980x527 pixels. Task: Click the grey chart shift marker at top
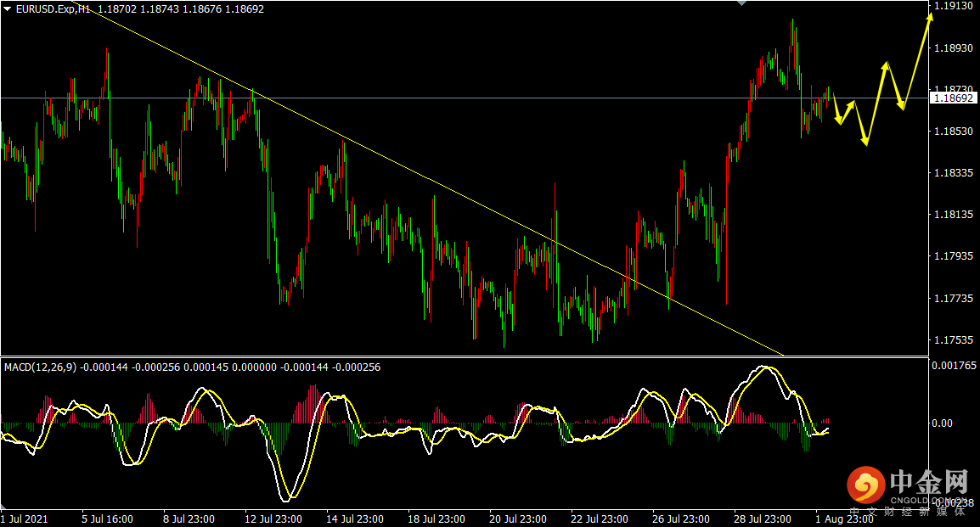(742, 3)
